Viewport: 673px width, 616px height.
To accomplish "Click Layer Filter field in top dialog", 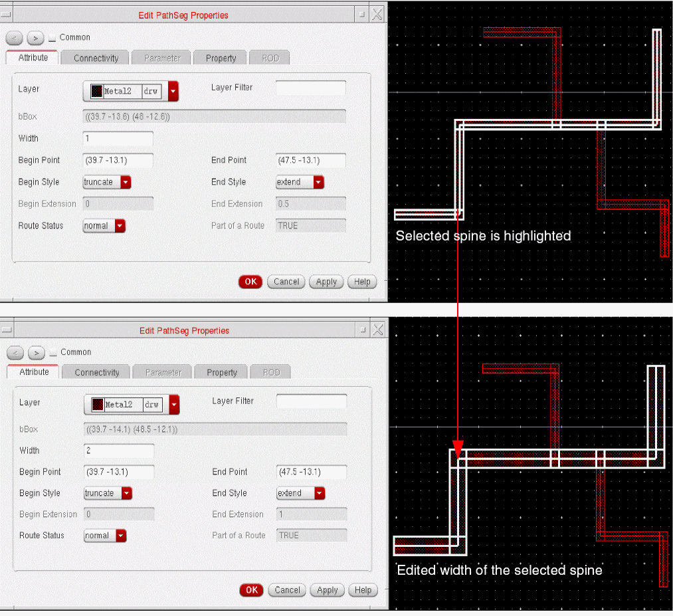I will pyautogui.click(x=310, y=88).
